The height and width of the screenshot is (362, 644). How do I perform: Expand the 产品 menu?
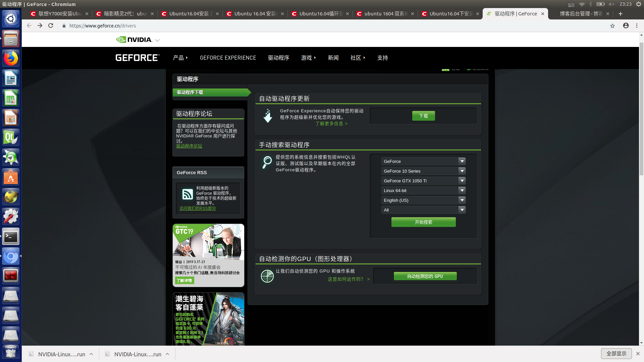[x=180, y=58]
